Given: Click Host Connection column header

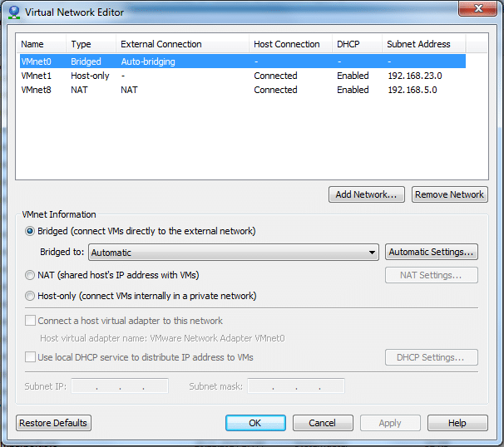Looking at the screenshot, I should point(290,44).
